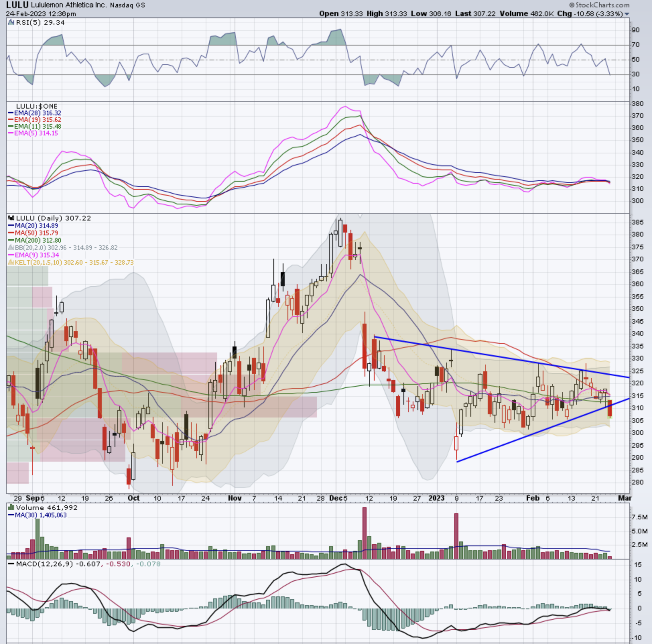This screenshot has width=652, height=644.
Task: Click the LULU:$ONE panel title
Action: (37, 106)
